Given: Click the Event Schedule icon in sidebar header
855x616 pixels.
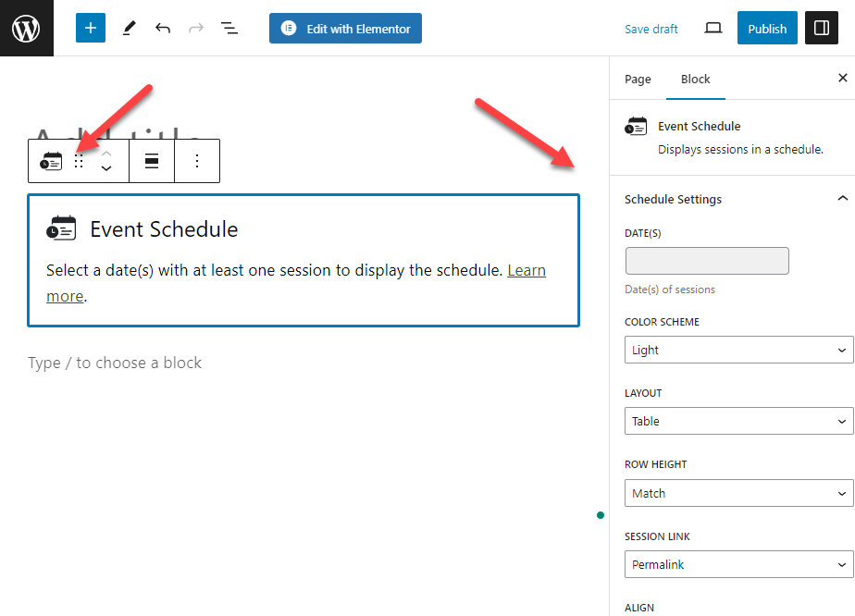Looking at the screenshot, I should point(636,127).
